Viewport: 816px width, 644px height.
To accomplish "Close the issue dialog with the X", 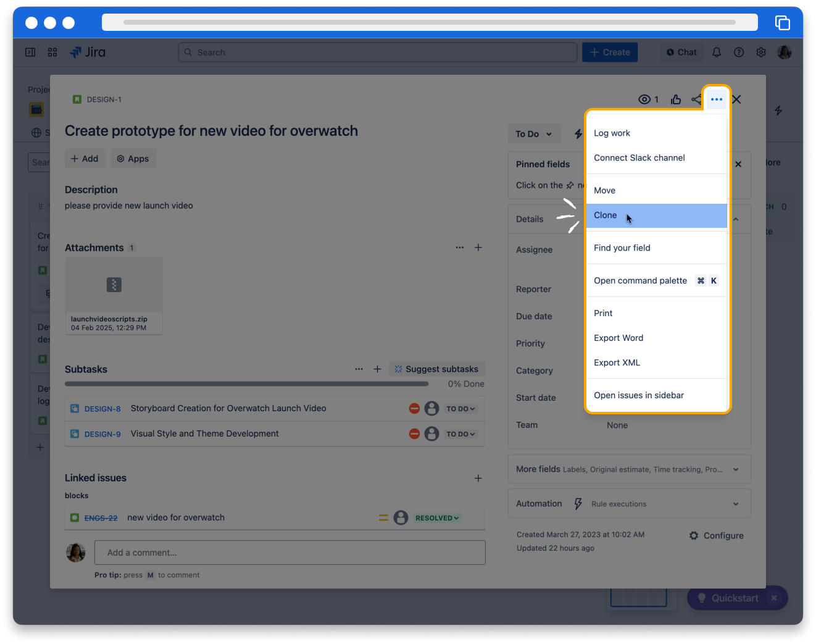I will pyautogui.click(x=736, y=99).
